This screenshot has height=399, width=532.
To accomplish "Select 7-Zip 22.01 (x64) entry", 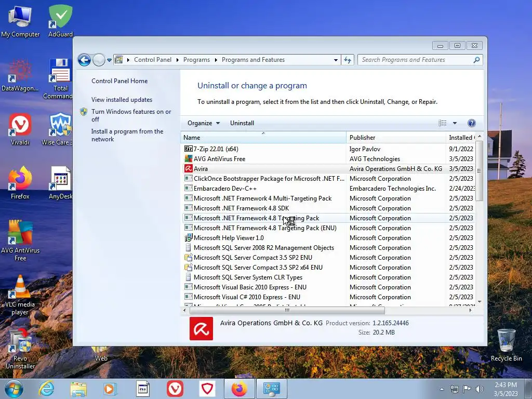I will (x=328, y=149).
